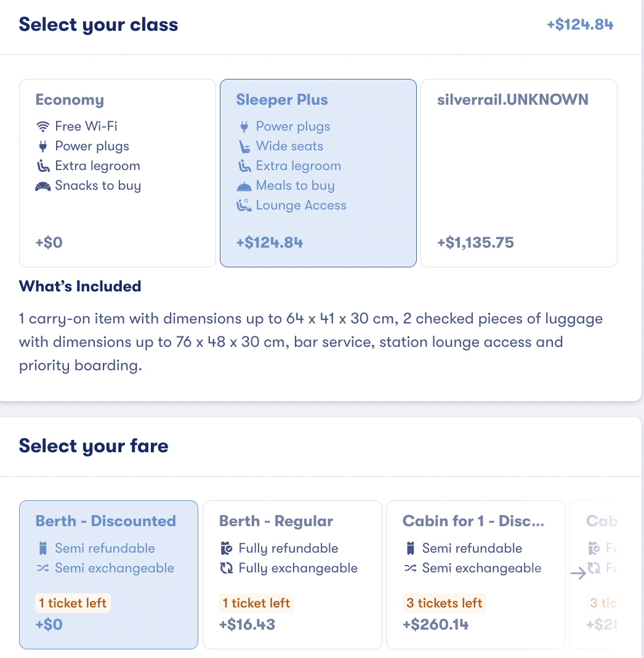Click the 1 ticket left badge on Berth - Regular
The width and height of the screenshot is (644, 658).
point(256,603)
